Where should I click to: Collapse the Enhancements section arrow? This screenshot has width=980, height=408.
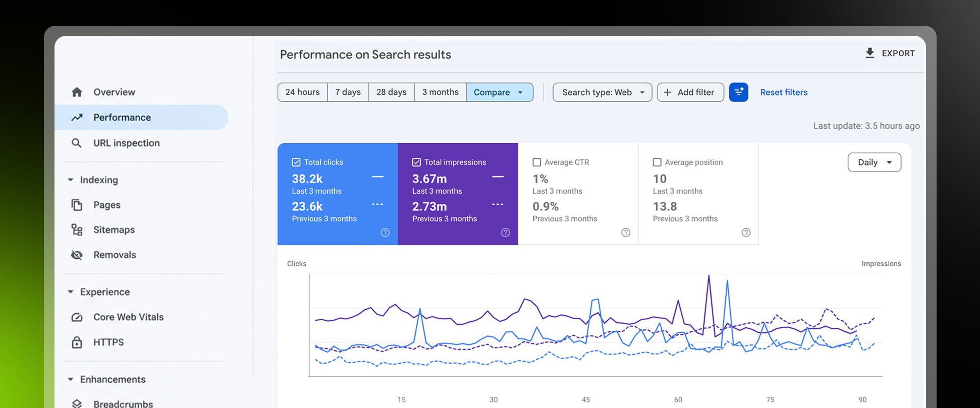tap(71, 379)
